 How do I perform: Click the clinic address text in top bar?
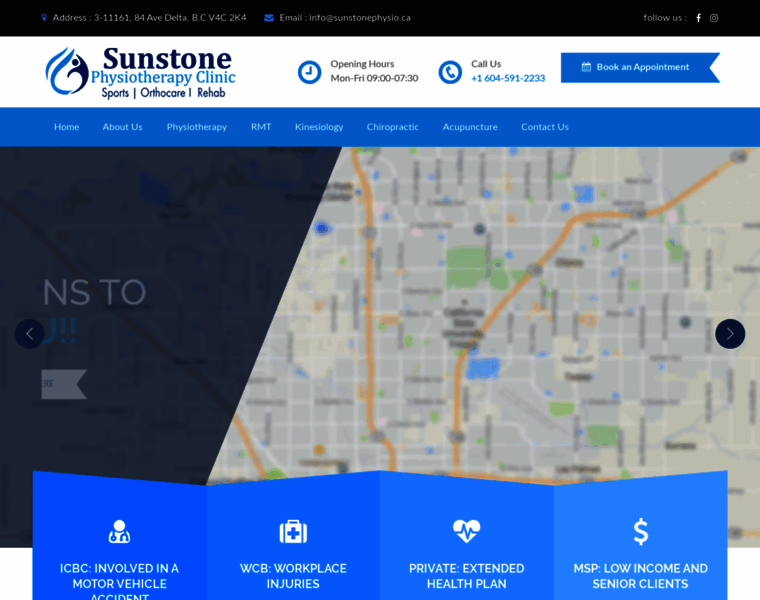149,17
